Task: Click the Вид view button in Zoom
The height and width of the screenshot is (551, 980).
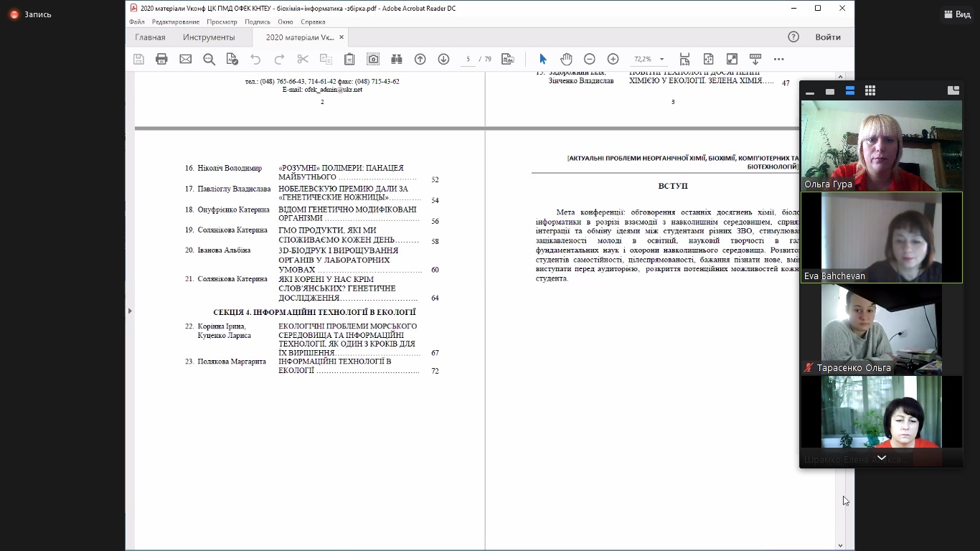Action: (x=957, y=14)
